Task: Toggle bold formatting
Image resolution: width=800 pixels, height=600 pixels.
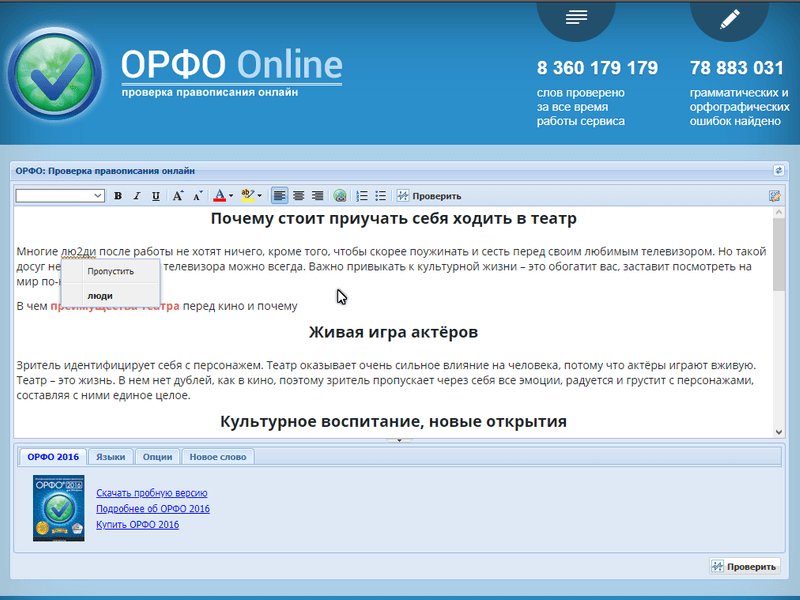Action: pyautogui.click(x=118, y=196)
